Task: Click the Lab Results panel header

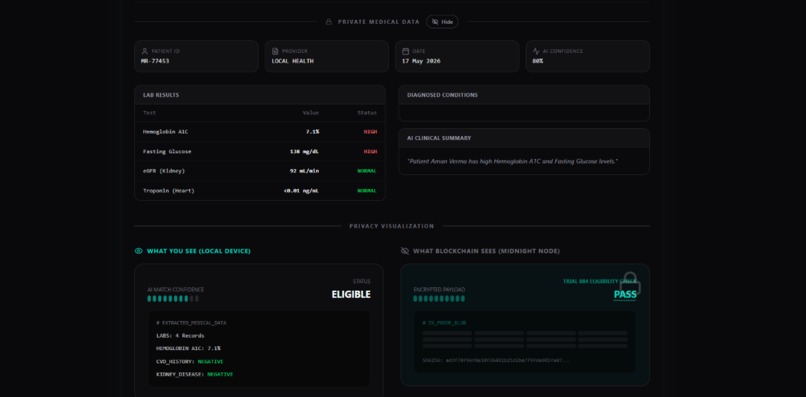Action: 260,95
